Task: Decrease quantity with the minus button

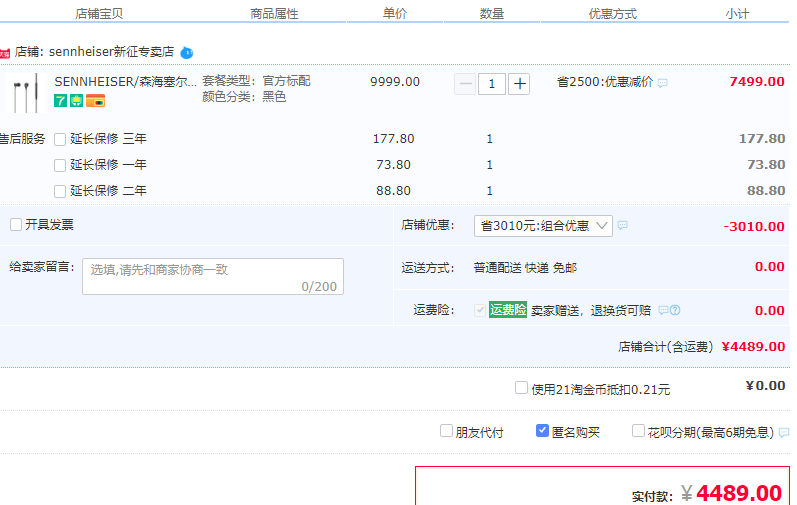Action: 465,84
